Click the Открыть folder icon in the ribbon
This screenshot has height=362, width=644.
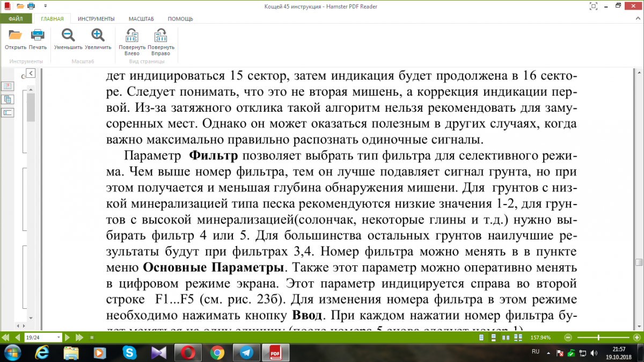(x=15, y=35)
